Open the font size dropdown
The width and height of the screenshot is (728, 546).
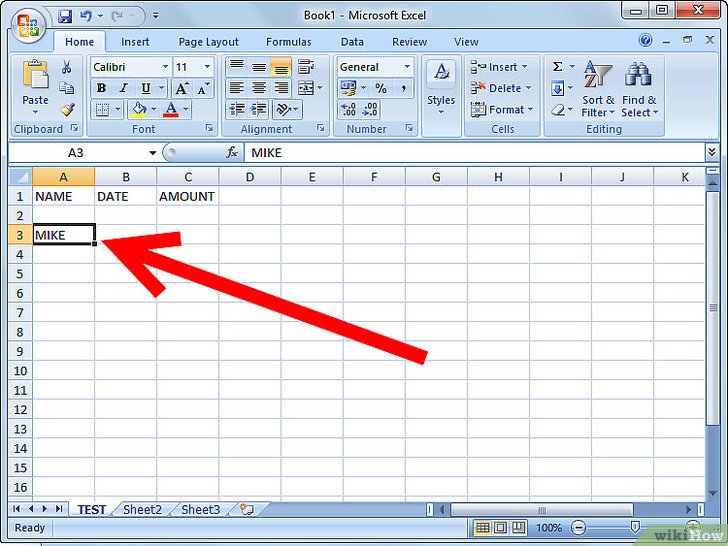pyautogui.click(x=207, y=67)
